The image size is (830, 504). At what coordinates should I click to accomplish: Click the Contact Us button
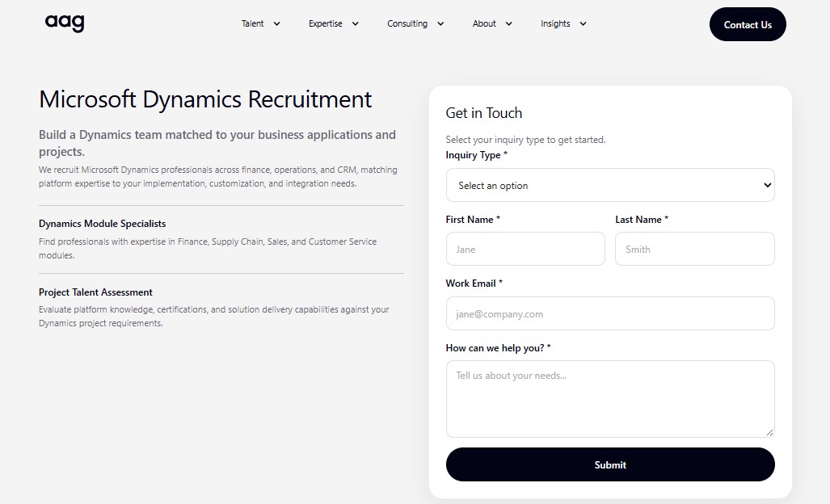(x=748, y=24)
